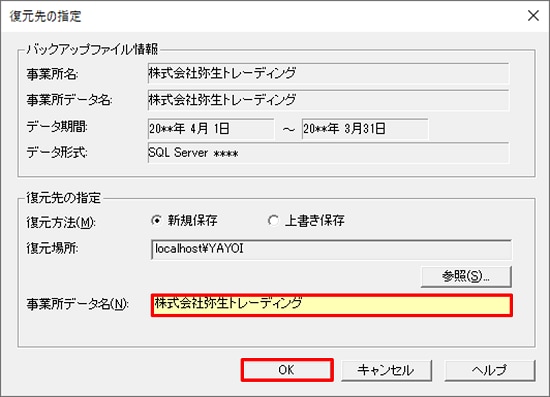Click the OK button
This screenshot has height=397, width=550.
pyautogui.click(x=287, y=370)
